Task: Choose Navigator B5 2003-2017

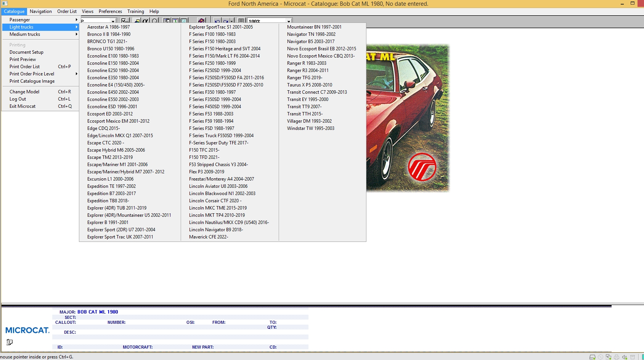Action: click(x=311, y=42)
